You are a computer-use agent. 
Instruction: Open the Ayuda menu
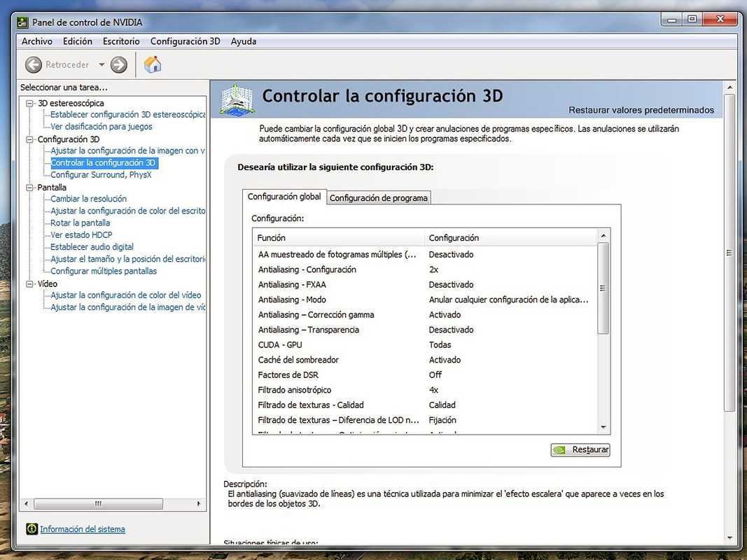click(x=244, y=41)
